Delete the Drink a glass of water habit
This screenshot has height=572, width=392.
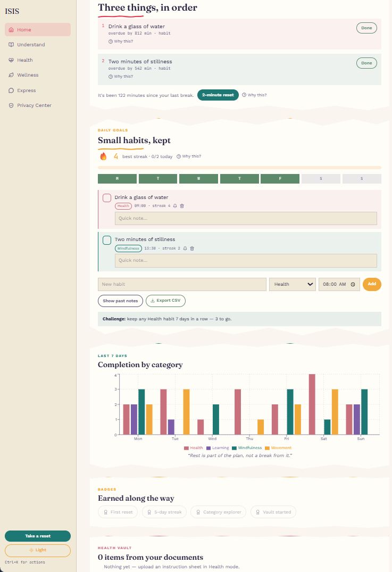click(182, 206)
